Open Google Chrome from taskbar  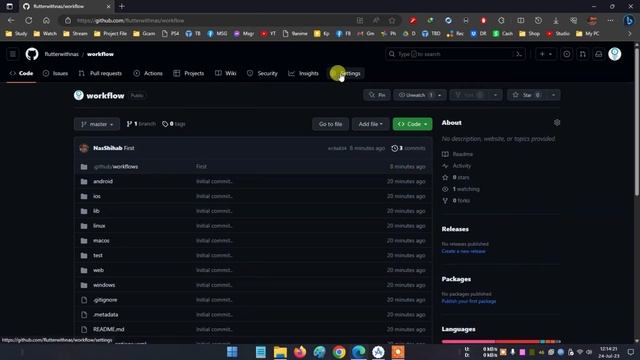[x=339, y=352]
